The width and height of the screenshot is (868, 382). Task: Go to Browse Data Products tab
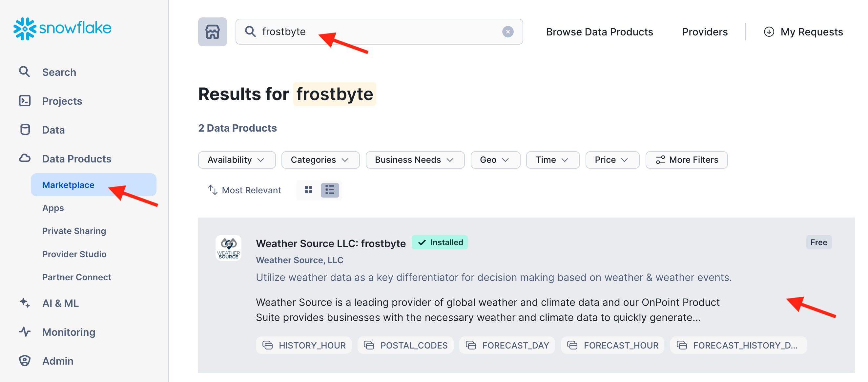pyautogui.click(x=599, y=32)
